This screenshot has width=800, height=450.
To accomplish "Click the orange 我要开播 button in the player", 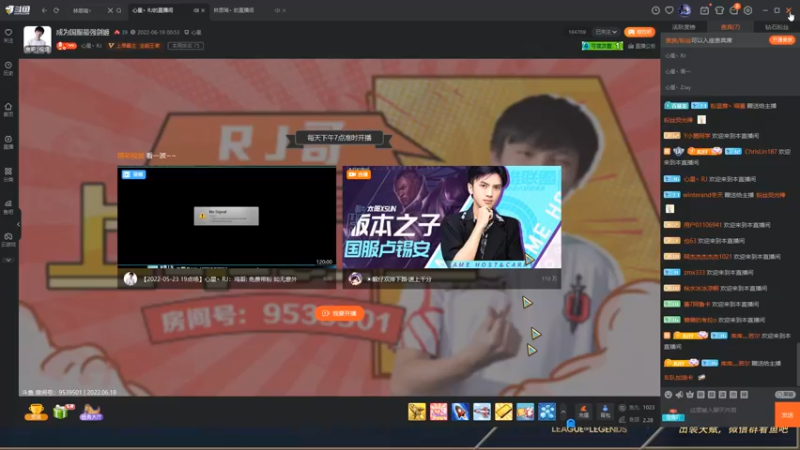I will pyautogui.click(x=340, y=313).
